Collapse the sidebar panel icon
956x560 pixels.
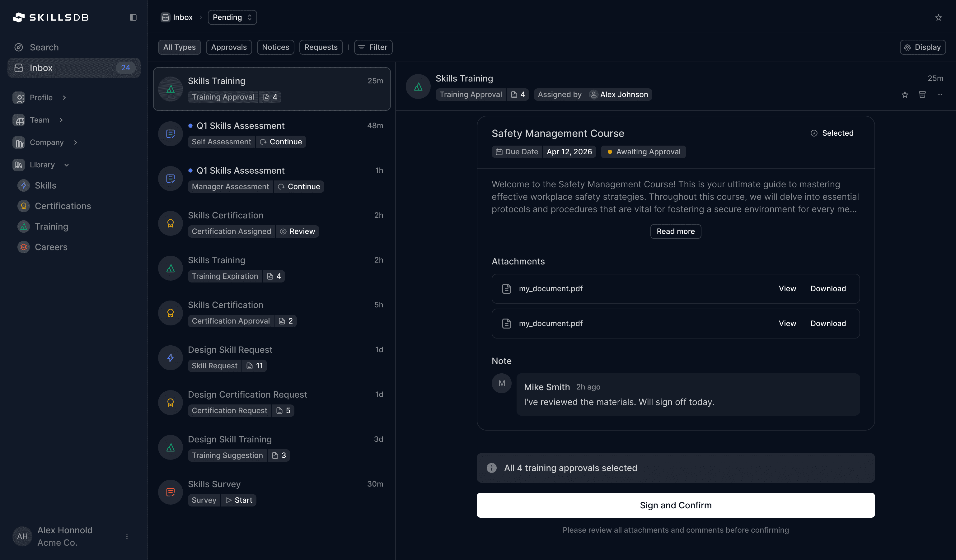(133, 17)
